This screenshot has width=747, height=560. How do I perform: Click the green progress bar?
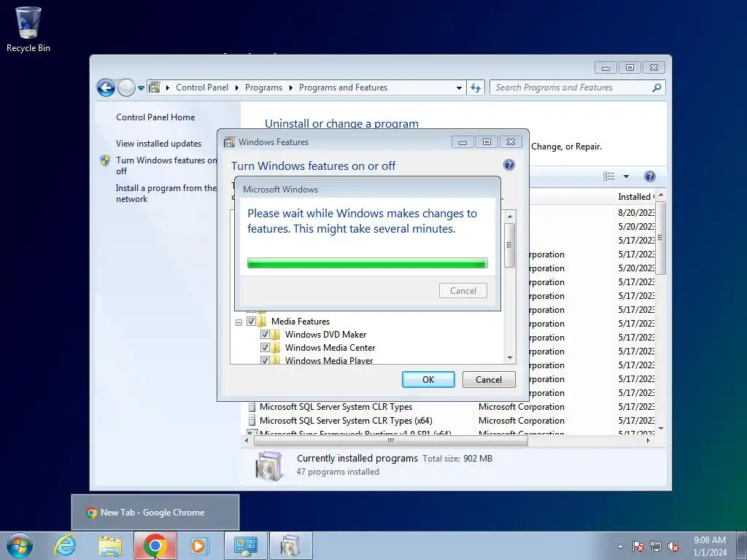click(x=368, y=262)
